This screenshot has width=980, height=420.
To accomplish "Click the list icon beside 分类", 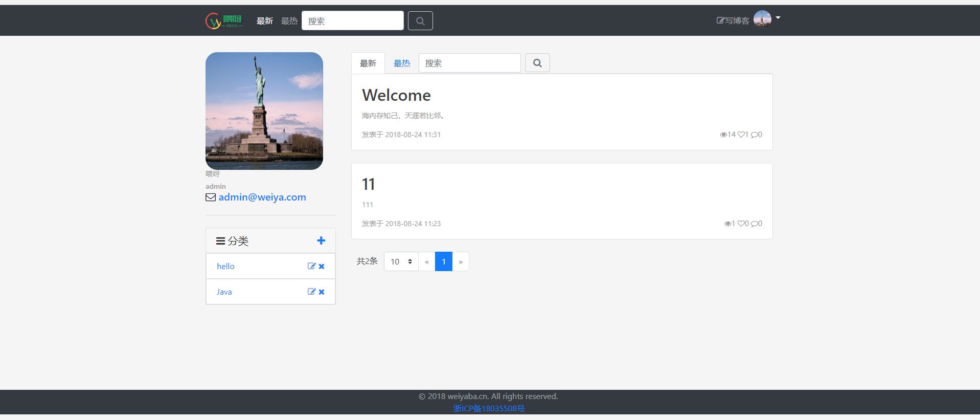I will tap(221, 241).
